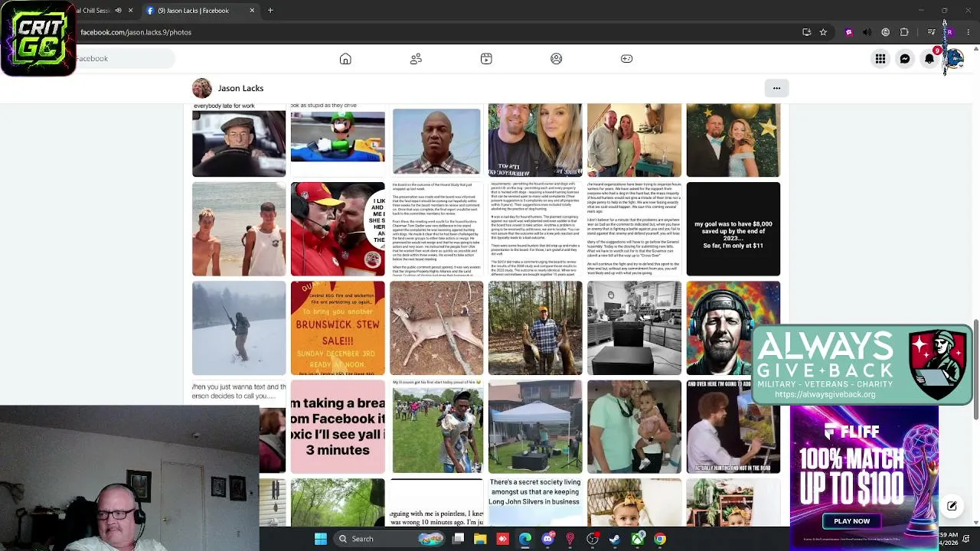This screenshot has height=551, width=980.
Task: Open the bald man in plaid shirt photo
Action: pyautogui.click(x=436, y=142)
